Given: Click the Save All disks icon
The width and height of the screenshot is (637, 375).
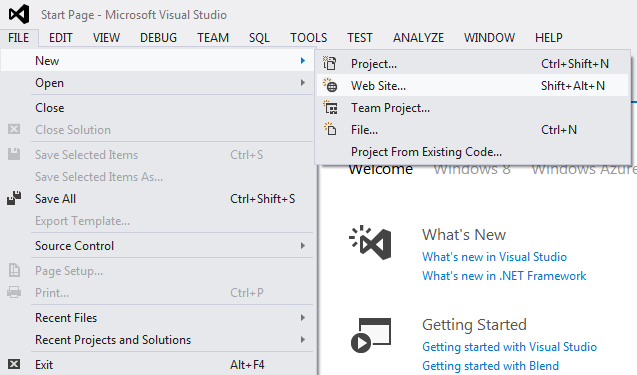Looking at the screenshot, I should 14,198.
